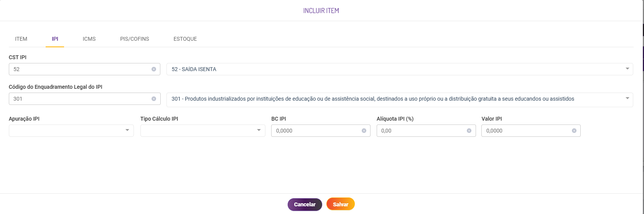Select the IPI tab

[x=55, y=39]
